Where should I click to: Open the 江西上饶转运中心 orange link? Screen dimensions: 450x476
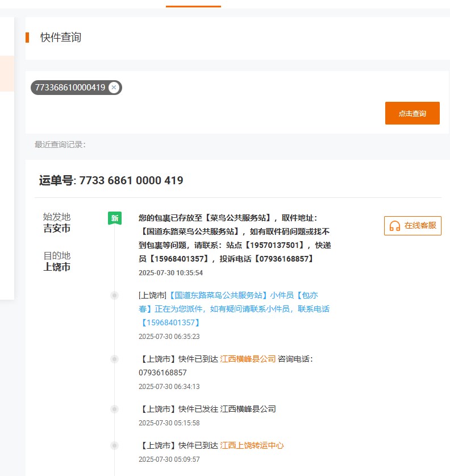tap(252, 445)
